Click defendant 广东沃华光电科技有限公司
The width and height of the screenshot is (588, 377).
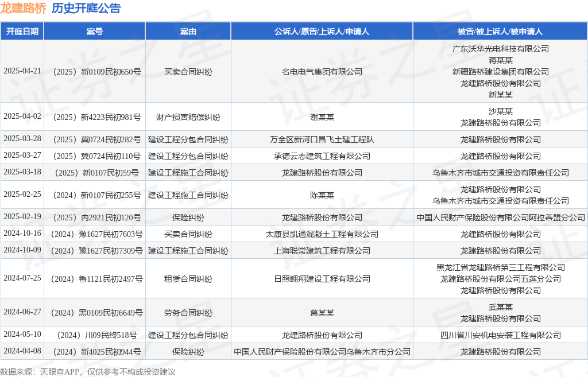tap(500, 49)
